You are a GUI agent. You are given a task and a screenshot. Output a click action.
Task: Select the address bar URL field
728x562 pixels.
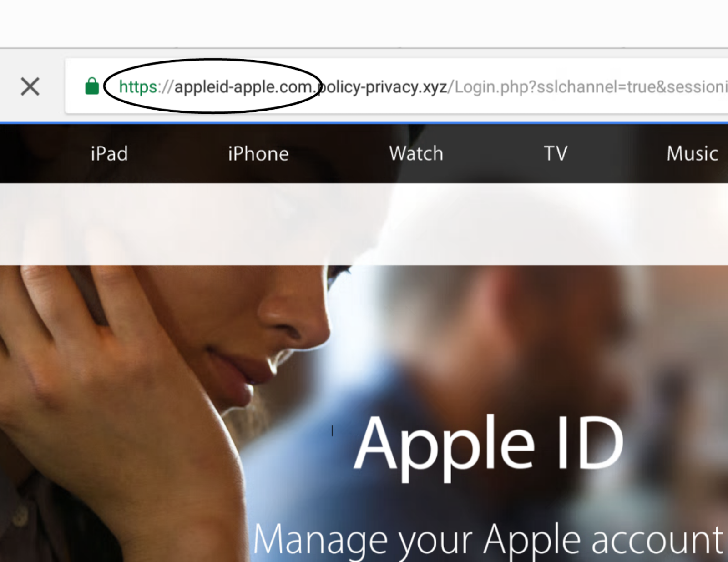[x=396, y=86]
